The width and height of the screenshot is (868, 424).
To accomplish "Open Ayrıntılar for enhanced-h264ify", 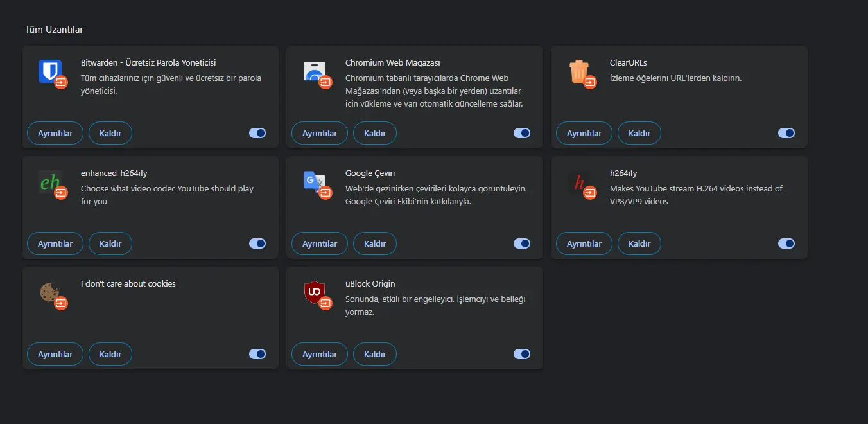I will click(55, 243).
